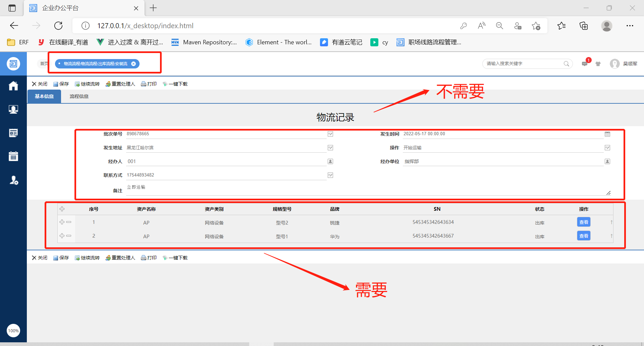Toggle the checkbox icon beside 发生地址 field
Image resolution: width=644 pixels, height=346 pixels.
330,148
